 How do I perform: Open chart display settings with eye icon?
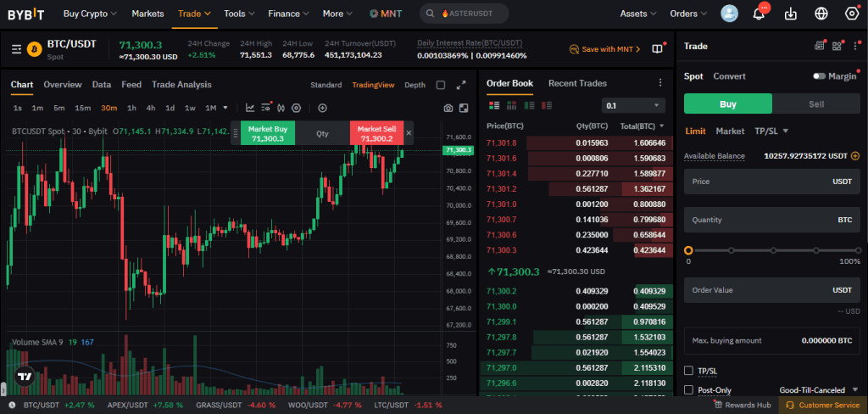(x=265, y=108)
